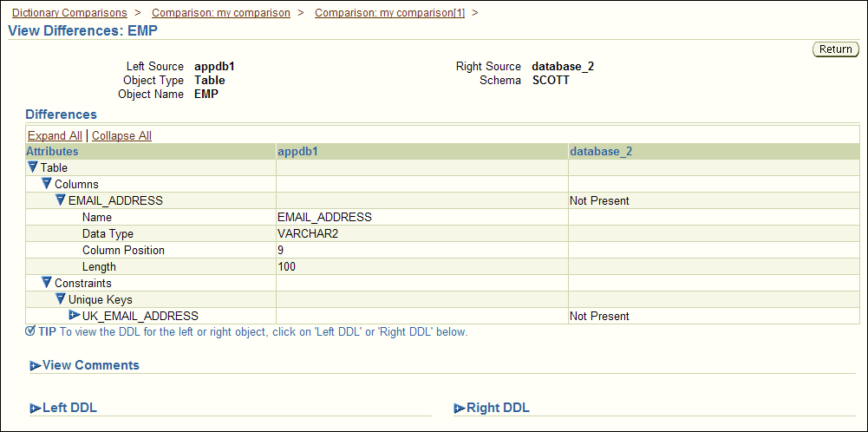Collapse the Table tree node arrow
The width and height of the screenshot is (868, 432).
33,167
